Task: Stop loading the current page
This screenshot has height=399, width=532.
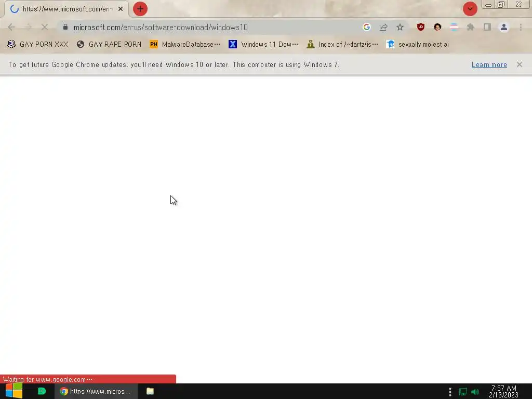Action: click(x=45, y=27)
